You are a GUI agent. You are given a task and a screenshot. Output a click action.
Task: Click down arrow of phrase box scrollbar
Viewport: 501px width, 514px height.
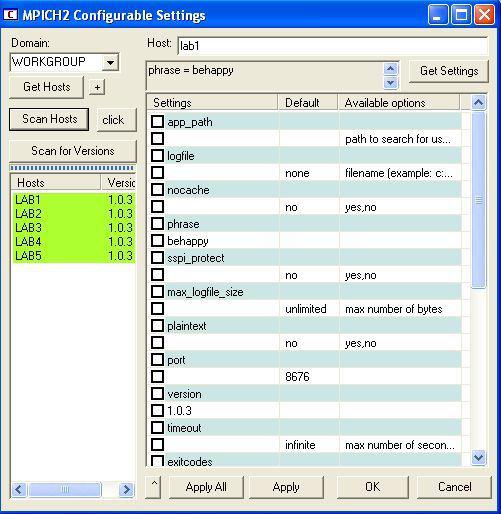pos(390,82)
